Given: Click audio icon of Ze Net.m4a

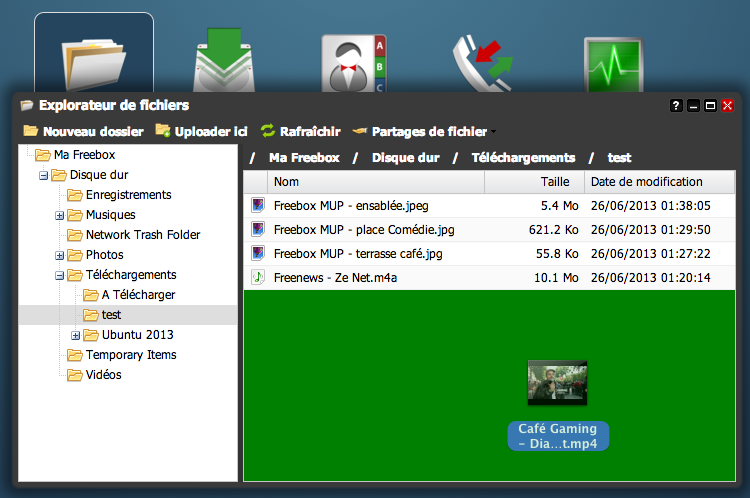Looking at the screenshot, I should pyautogui.click(x=258, y=277).
